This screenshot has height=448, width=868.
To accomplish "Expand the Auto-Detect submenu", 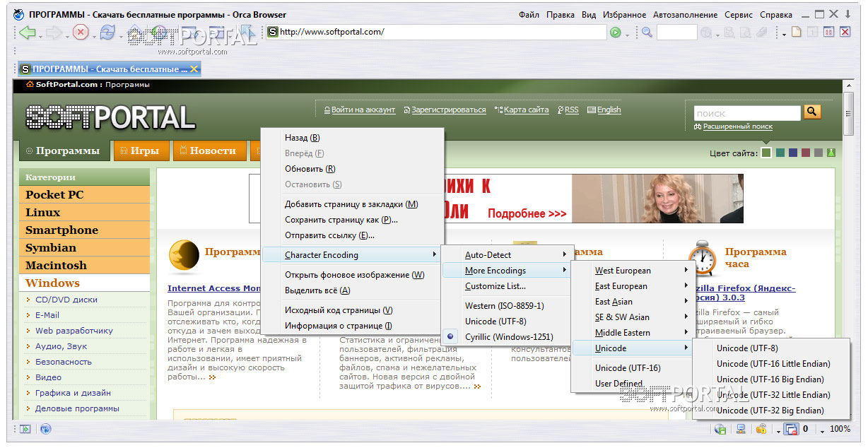I will (x=506, y=255).
